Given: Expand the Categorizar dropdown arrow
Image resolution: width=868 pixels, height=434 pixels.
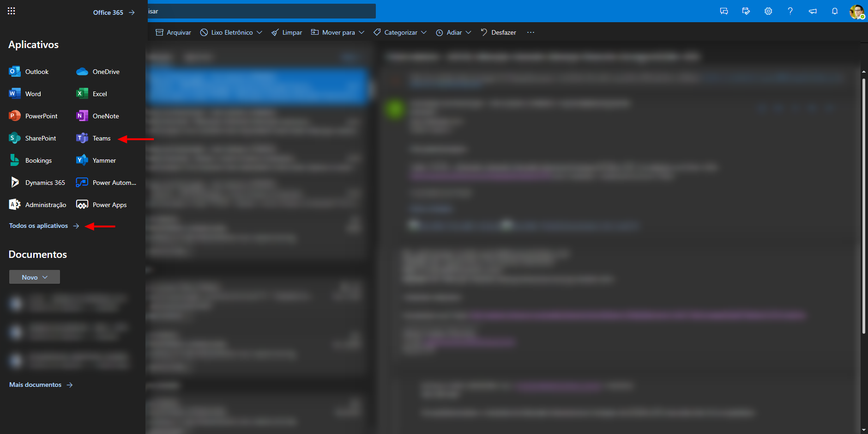Looking at the screenshot, I should click(x=424, y=32).
